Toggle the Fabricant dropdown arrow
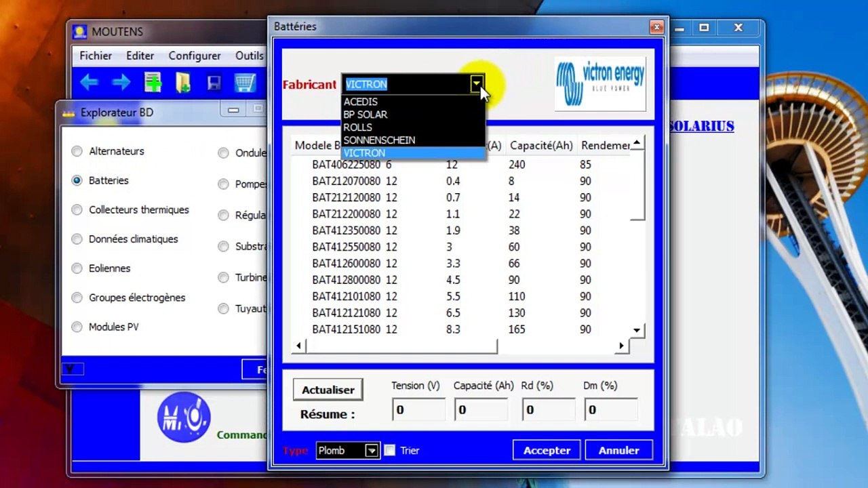 pos(477,84)
